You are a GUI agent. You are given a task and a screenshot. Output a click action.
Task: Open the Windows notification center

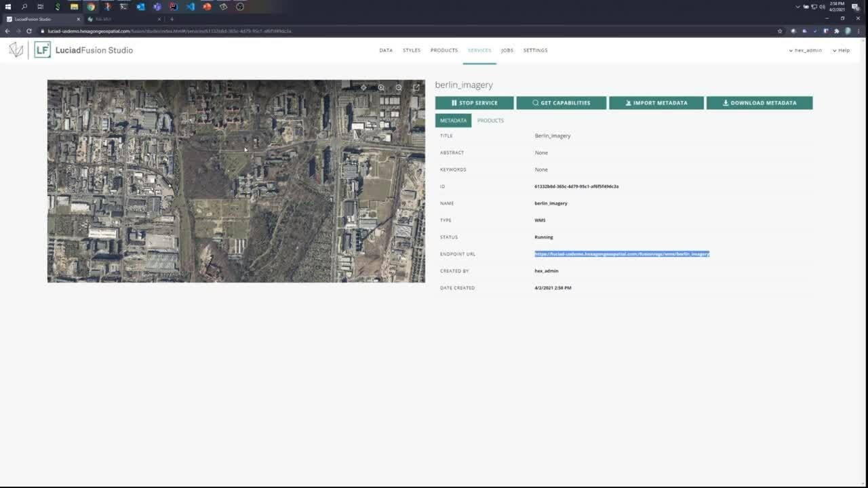[856, 7]
